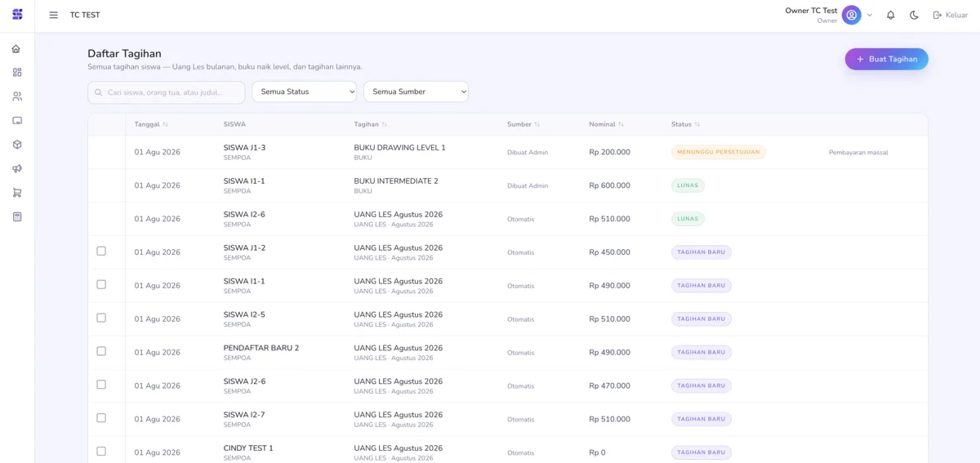Click the TAGIHAN BARU badge for CINDY TEST 1
The image size is (980, 463).
click(702, 452)
